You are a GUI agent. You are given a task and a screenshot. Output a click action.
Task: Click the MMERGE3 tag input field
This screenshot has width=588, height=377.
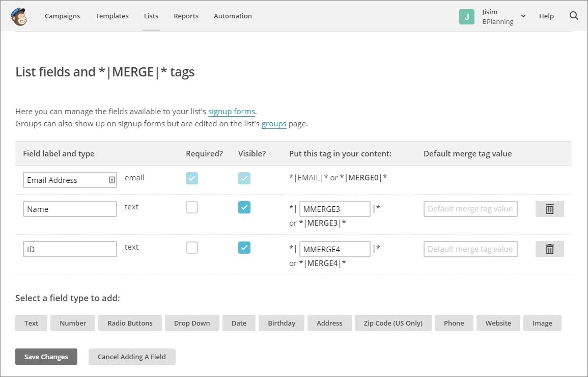click(x=334, y=209)
